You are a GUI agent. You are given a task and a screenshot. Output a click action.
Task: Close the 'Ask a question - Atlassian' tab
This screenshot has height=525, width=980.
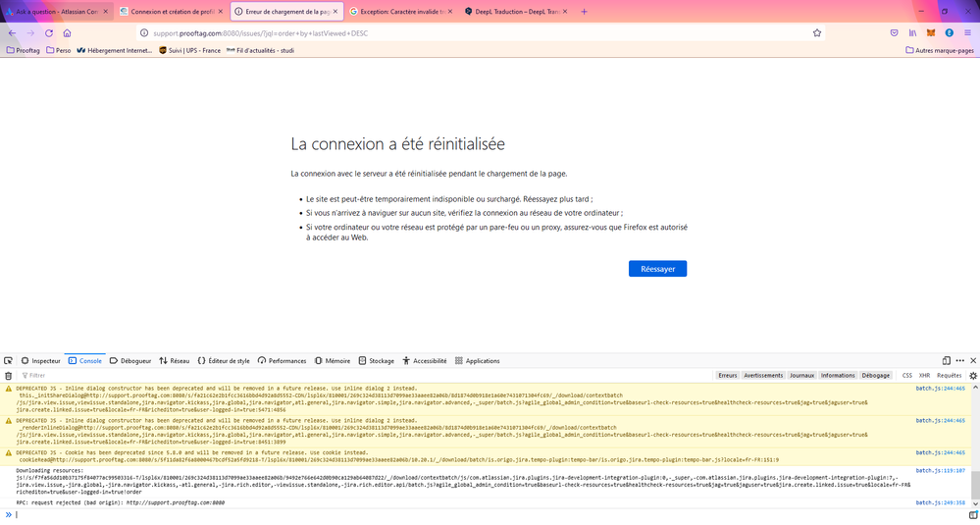105,11
